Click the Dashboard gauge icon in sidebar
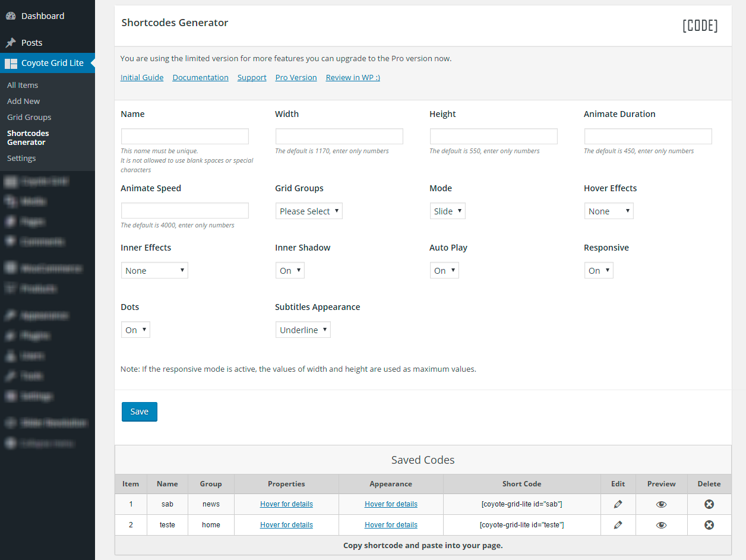This screenshot has width=746, height=560. (11, 16)
